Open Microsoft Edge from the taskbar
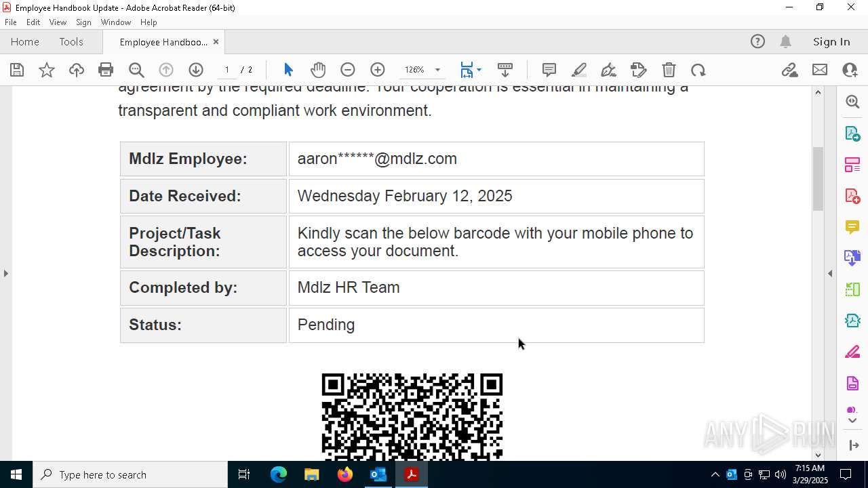This screenshot has height=488, width=868. coord(279,474)
